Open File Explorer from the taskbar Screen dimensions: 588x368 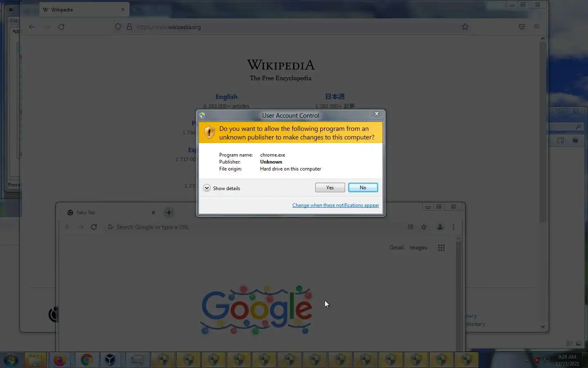pyautogui.click(x=35, y=360)
